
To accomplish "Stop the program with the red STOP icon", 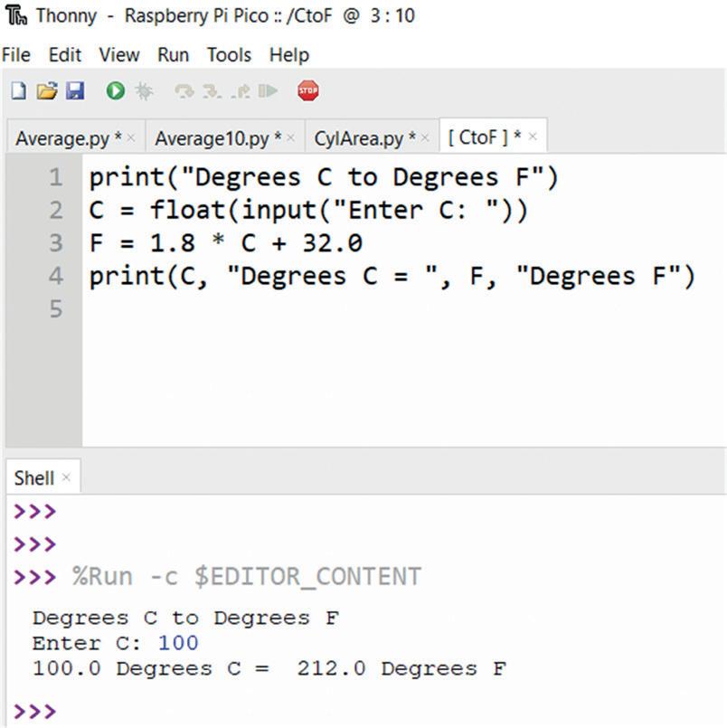I will (x=308, y=90).
